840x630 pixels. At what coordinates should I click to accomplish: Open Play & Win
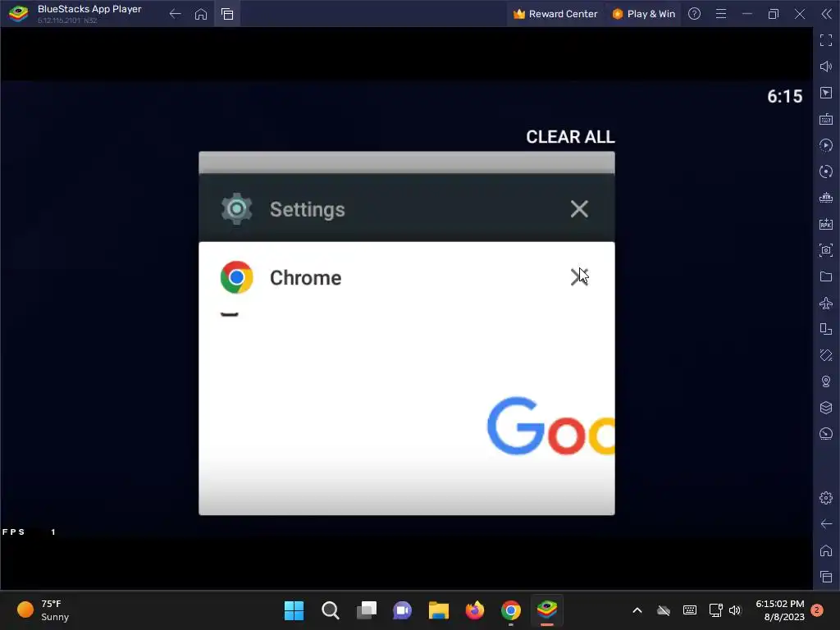click(643, 14)
